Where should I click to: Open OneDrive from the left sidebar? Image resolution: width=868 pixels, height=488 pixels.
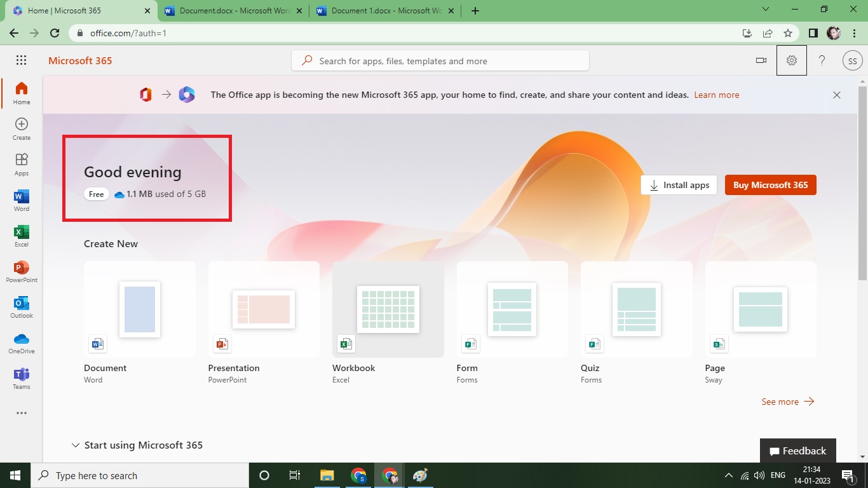click(x=22, y=342)
